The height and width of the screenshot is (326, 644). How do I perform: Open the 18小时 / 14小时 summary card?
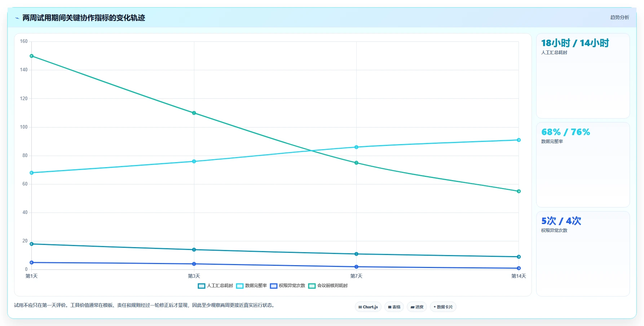[583, 76]
